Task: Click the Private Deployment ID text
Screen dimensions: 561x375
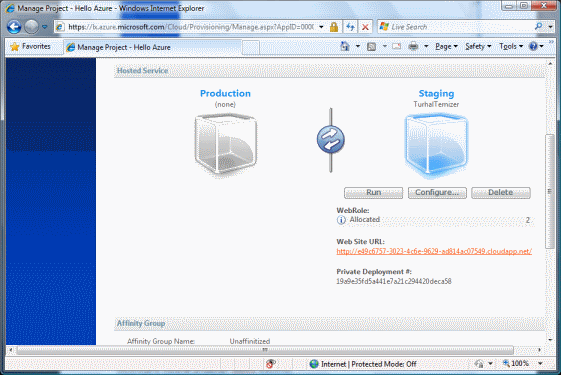Action: coord(394,281)
